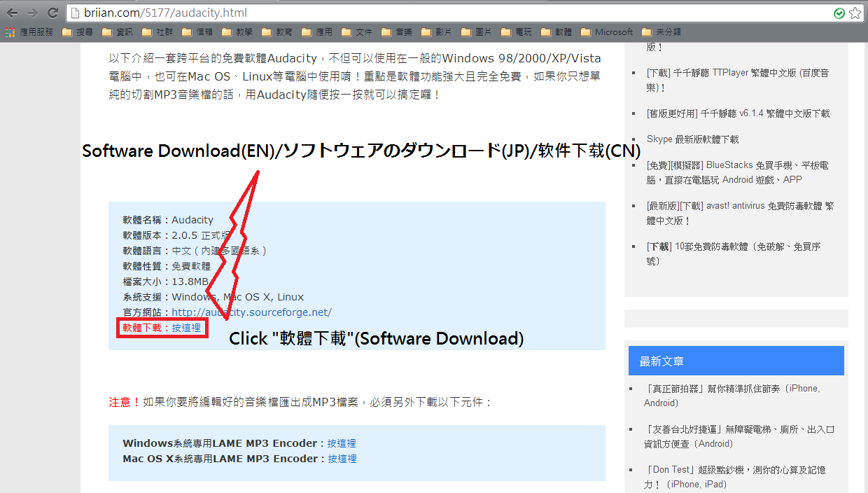Image resolution: width=868 pixels, height=493 pixels.
Task: Expand the 文件 bookmarks folder
Action: 356,32
